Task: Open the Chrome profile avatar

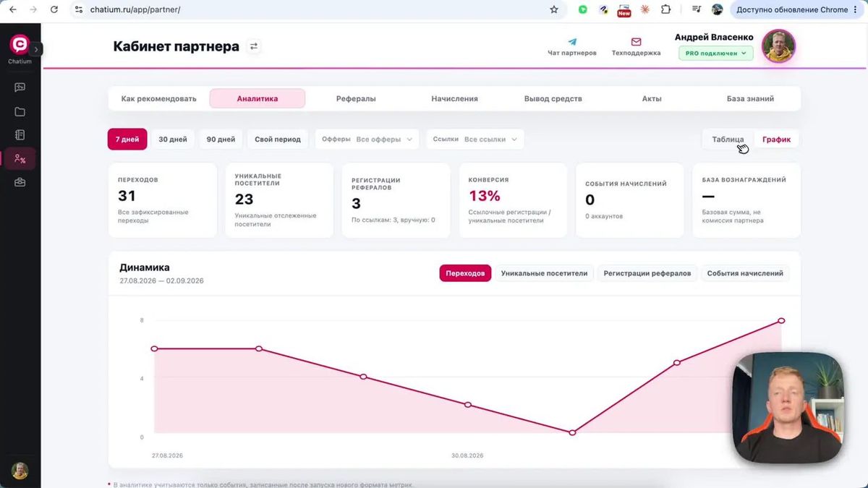Action: click(717, 9)
